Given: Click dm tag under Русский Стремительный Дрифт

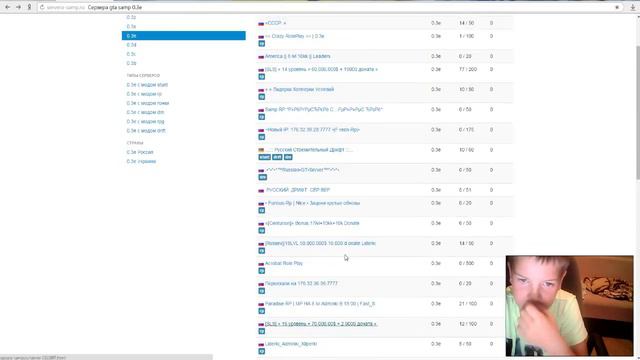Looking at the screenshot, I should click(288, 157).
